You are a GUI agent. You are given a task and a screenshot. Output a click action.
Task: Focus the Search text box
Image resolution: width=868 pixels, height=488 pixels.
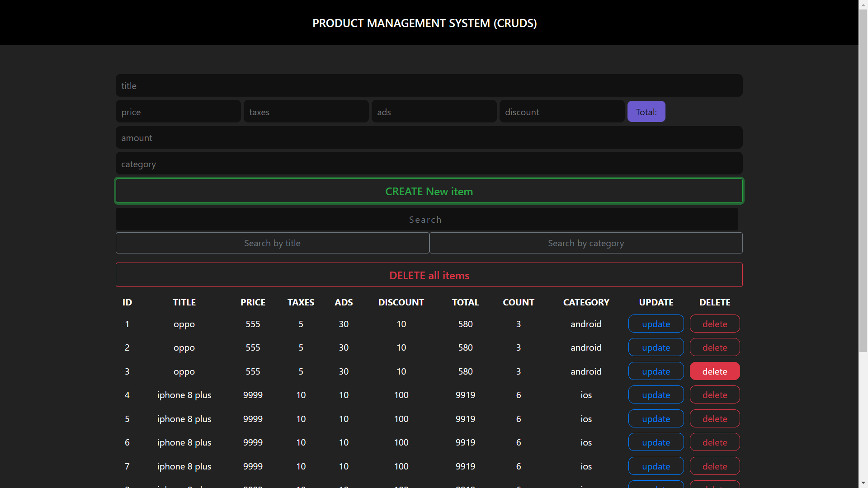pos(427,220)
